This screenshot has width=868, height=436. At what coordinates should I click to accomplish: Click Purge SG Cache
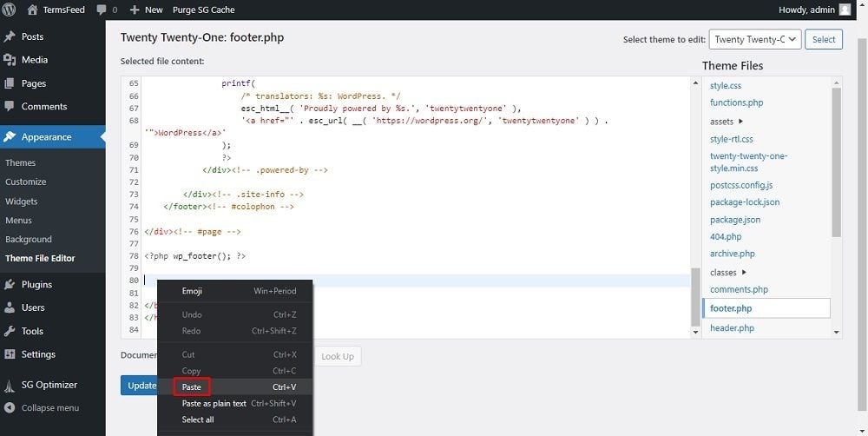(204, 10)
